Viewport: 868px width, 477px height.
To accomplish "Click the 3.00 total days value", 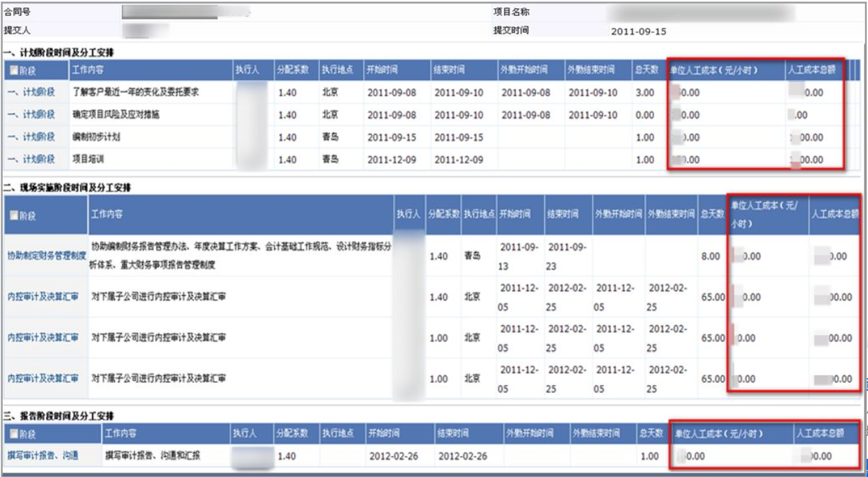I will 645,93.
